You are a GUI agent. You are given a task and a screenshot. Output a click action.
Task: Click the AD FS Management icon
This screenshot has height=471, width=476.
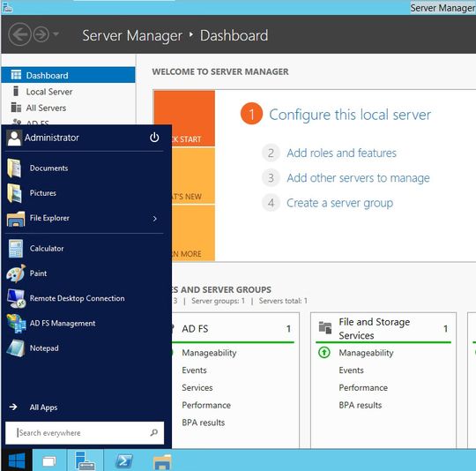click(16, 324)
